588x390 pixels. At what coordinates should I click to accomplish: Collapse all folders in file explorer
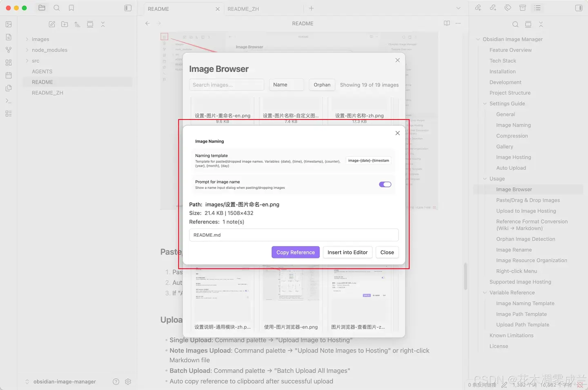(x=103, y=24)
